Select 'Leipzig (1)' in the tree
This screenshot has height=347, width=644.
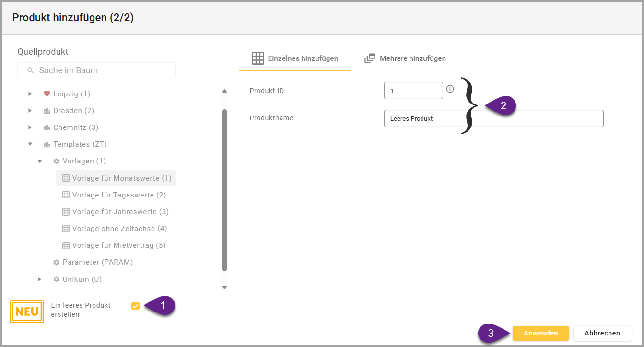(71, 94)
